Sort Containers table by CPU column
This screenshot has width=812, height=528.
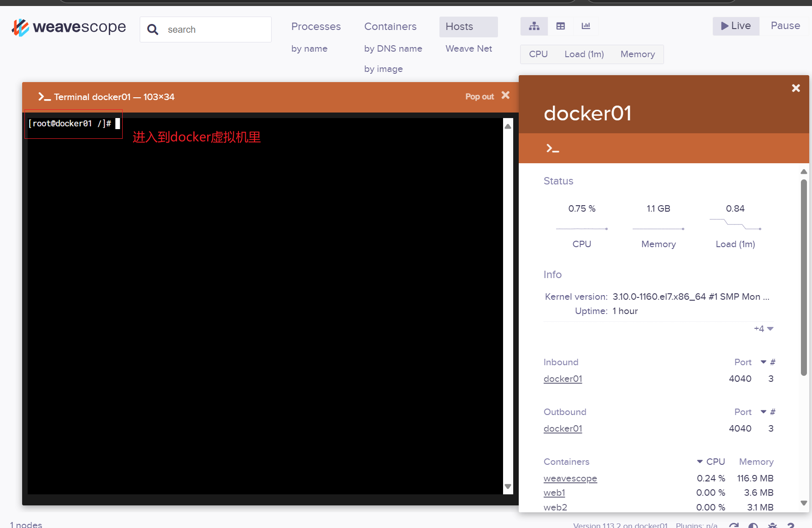tap(711, 462)
